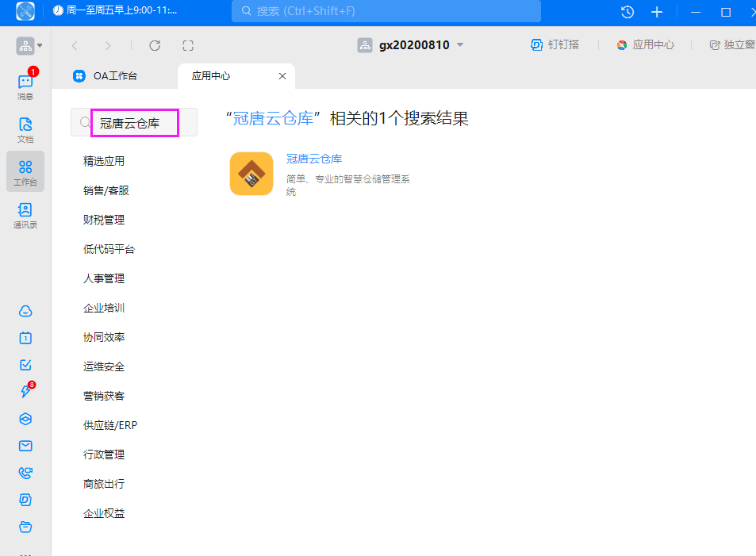756x556 pixels.
Task: Select 财税管理 category
Action: pyautogui.click(x=104, y=220)
